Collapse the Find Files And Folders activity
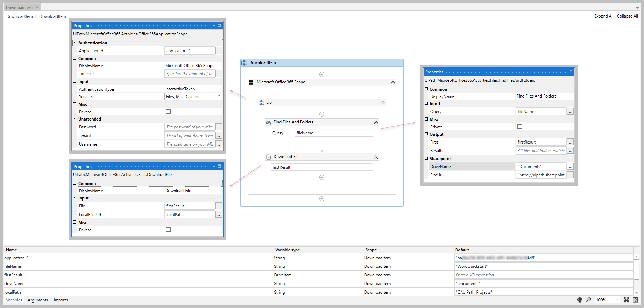Image resolution: width=644 pixels, height=308 pixels. tap(376, 122)
